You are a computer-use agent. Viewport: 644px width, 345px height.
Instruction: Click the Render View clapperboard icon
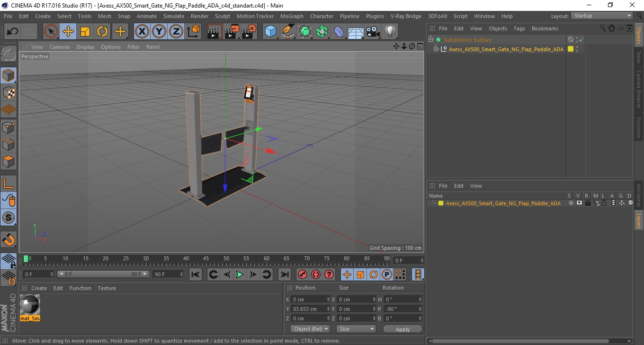click(215, 32)
